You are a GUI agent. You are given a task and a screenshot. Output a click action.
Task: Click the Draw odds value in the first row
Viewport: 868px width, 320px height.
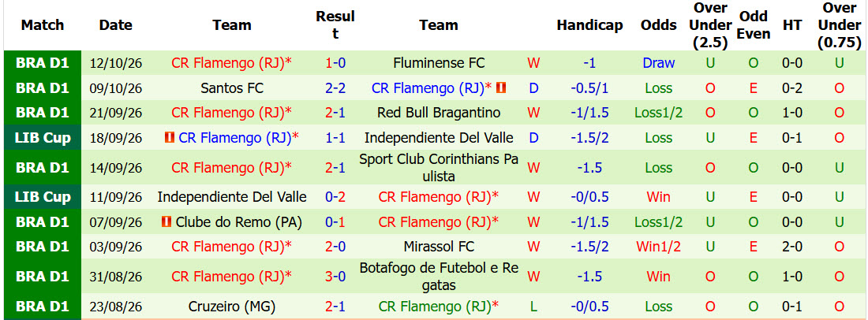(x=659, y=63)
